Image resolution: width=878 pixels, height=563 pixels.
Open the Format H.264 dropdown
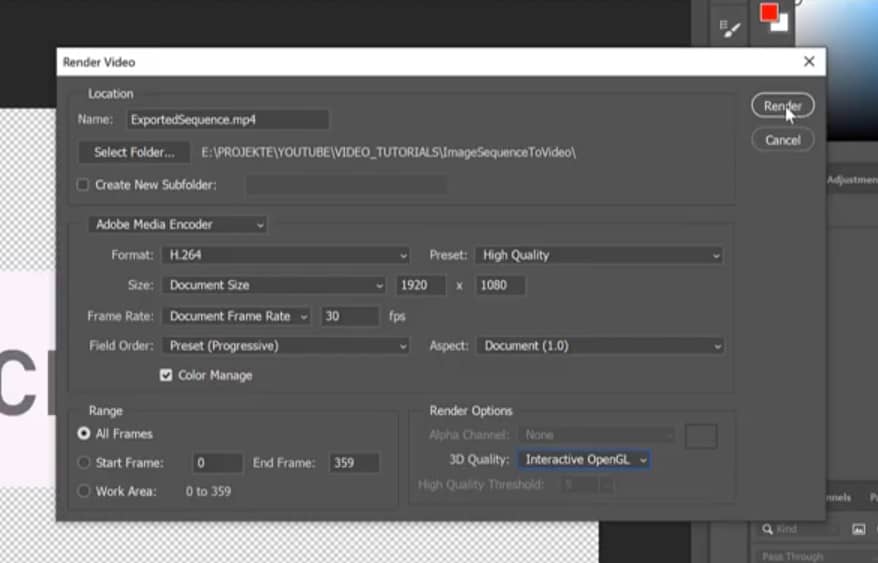(x=285, y=255)
